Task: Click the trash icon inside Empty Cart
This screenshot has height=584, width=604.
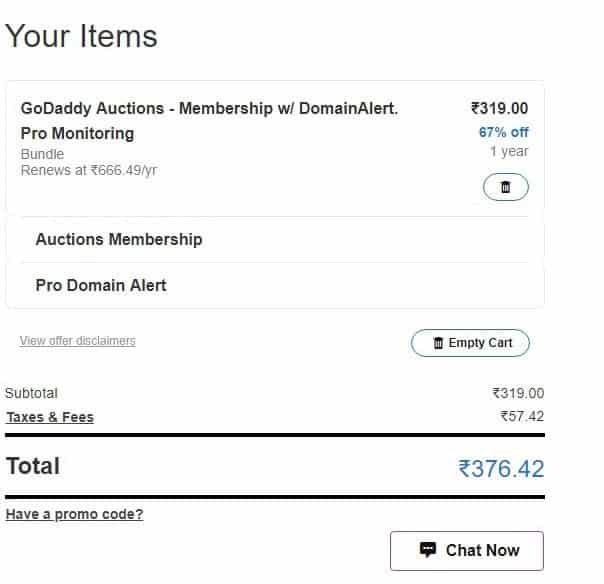Action: [x=438, y=342]
